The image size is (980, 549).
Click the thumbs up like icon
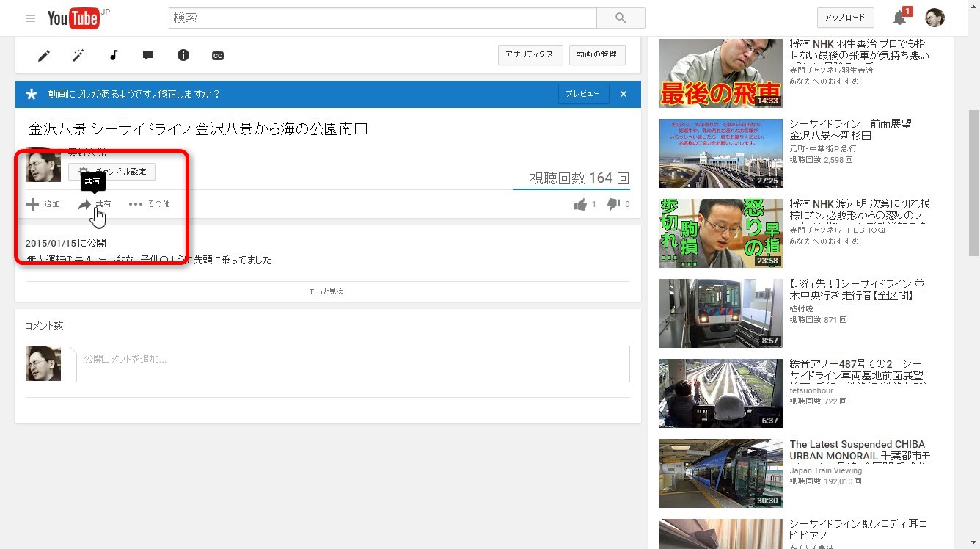[x=581, y=204]
